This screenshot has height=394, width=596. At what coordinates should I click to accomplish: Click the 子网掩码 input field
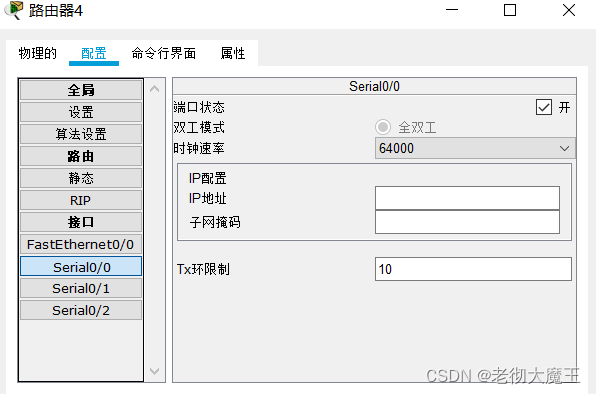[467, 222]
